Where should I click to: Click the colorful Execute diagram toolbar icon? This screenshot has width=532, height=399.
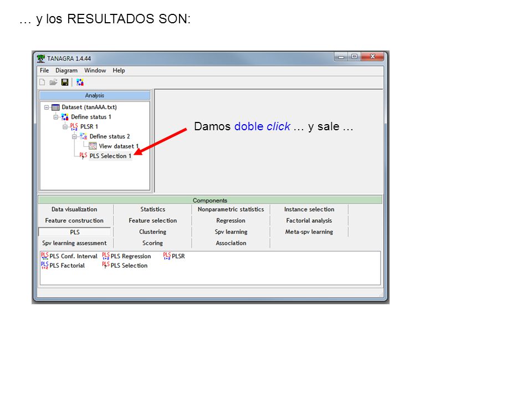point(80,82)
